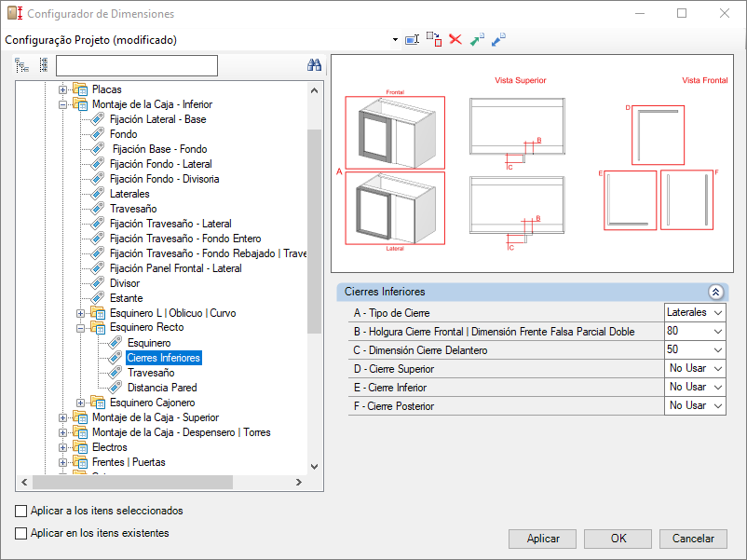The width and height of the screenshot is (747, 560).
Task: Click the expand all tree icon
Action: [x=22, y=65]
